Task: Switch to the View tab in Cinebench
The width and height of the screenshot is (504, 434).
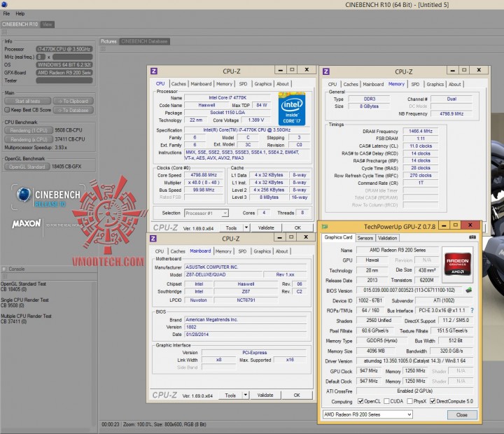Action: point(47,24)
